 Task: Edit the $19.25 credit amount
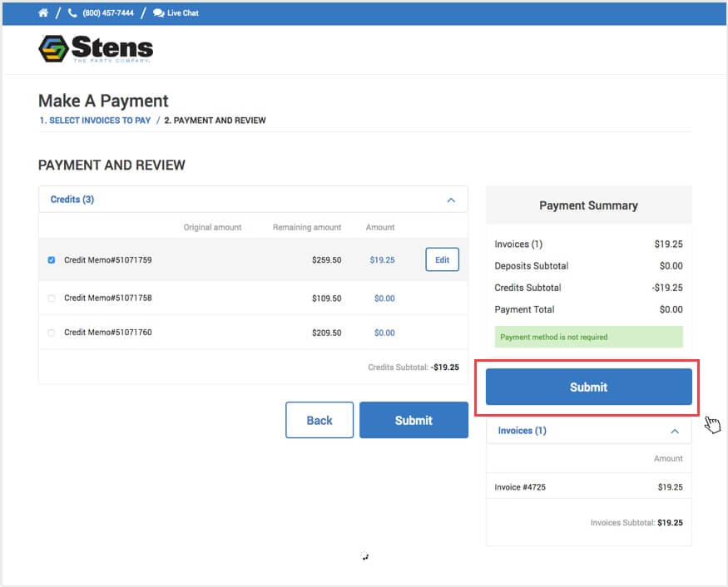click(442, 259)
